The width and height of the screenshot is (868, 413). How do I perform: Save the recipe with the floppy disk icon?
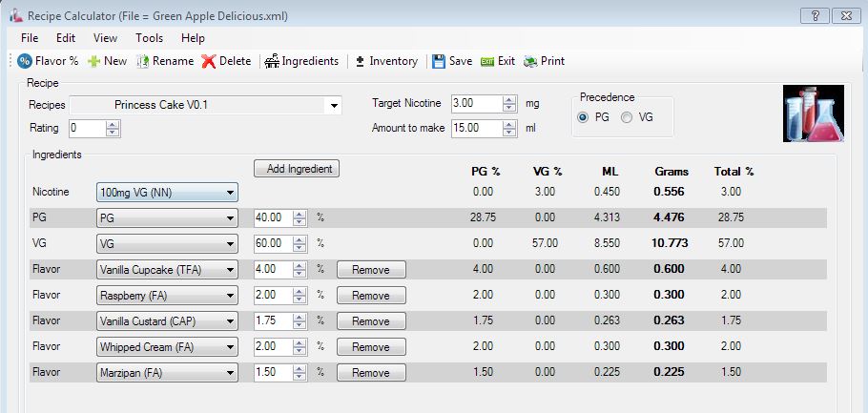tap(439, 61)
